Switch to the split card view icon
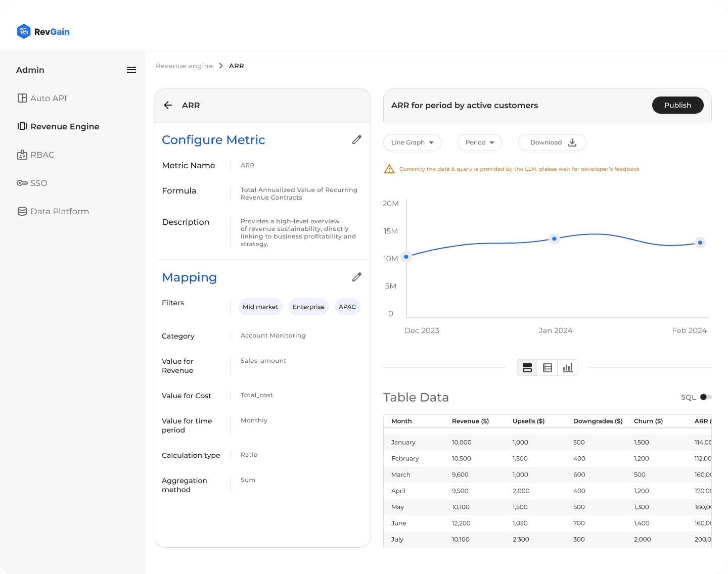The width and height of the screenshot is (728, 574). (x=527, y=367)
